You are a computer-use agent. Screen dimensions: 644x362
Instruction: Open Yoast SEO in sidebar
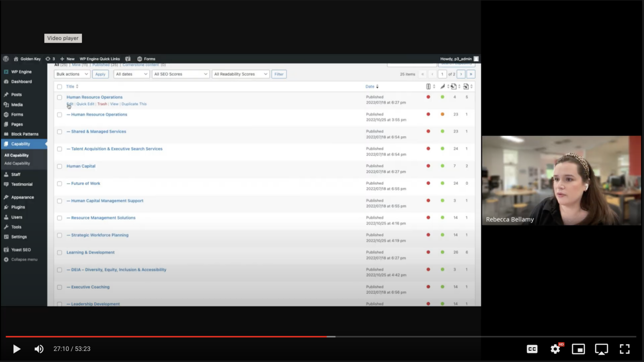21,250
